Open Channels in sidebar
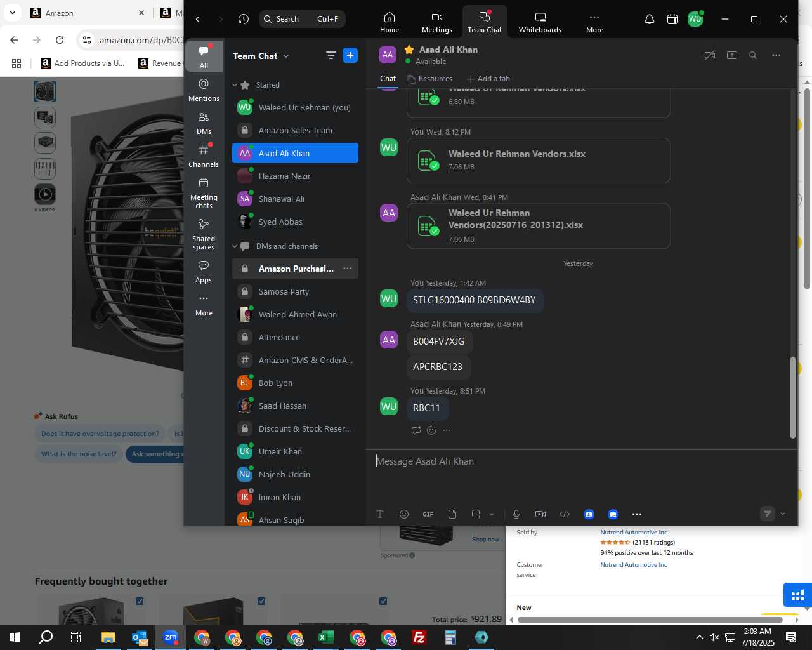Viewport: 812px width, 650px height. pos(204,156)
